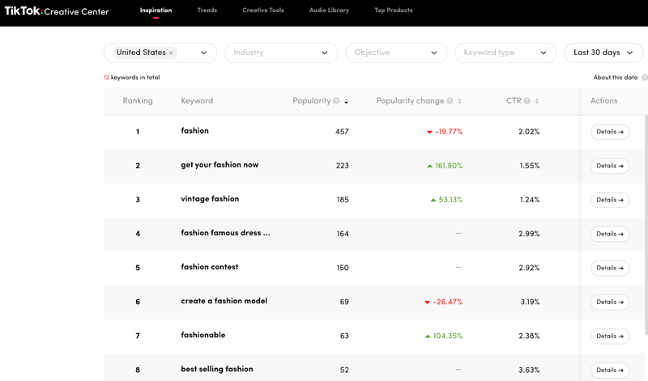The height and width of the screenshot is (381, 648).
Task: Click the popularity value 457
Action: click(x=342, y=132)
